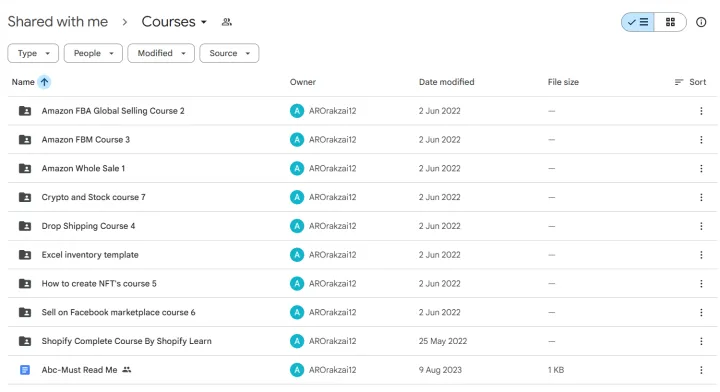This screenshot has width=720, height=392.
Task: Open the view details info icon
Action: click(701, 22)
